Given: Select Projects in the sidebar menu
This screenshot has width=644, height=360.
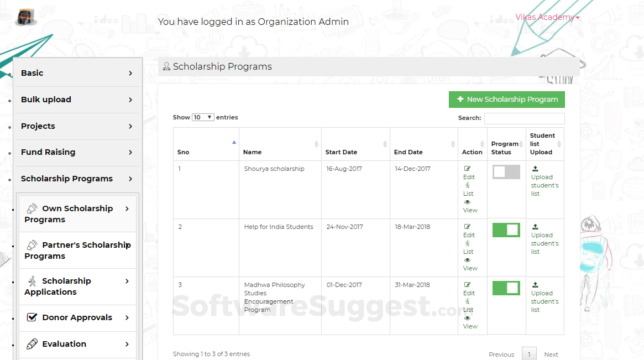Looking at the screenshot, I should tap(77, 126).
